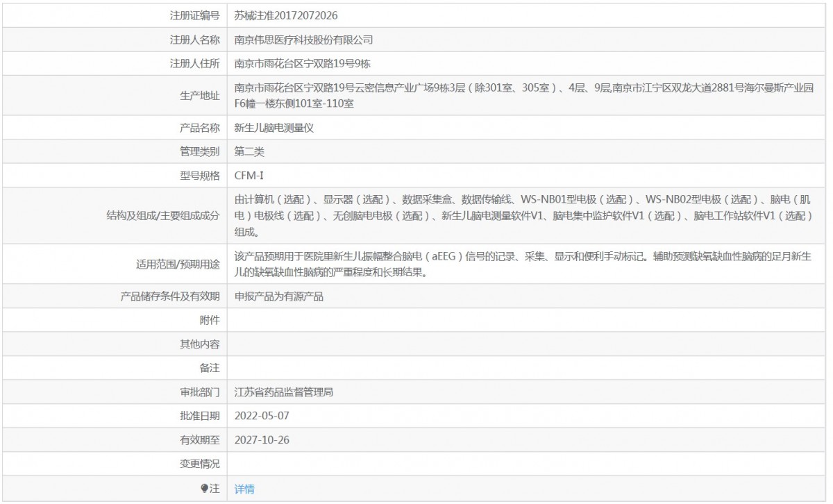833x504 pixels.
Task: Select address 南京市雨花台区宁双路19号9栋
Action: pos(303,64)
